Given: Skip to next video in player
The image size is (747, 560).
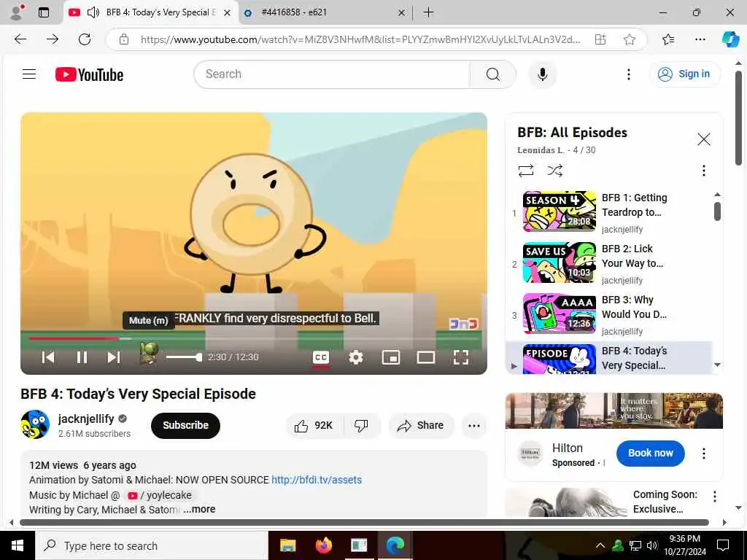Looking at the screenshot, I should tap(113, 357).
